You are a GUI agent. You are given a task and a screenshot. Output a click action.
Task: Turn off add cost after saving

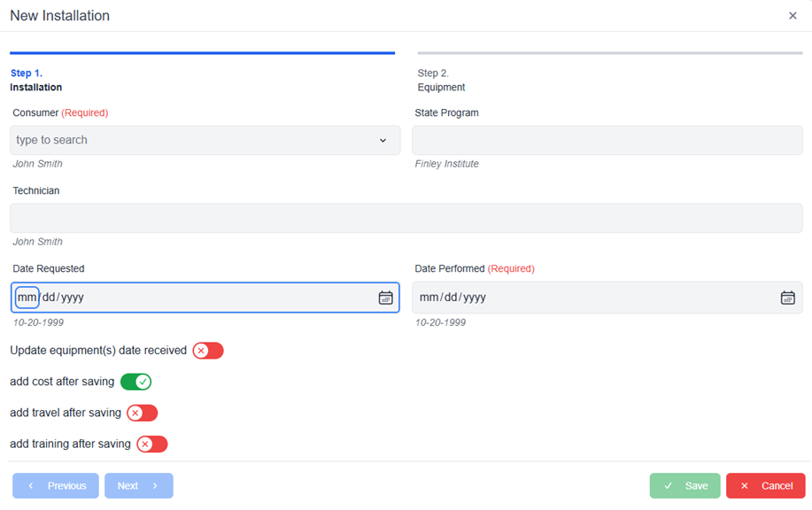[135, 382]
